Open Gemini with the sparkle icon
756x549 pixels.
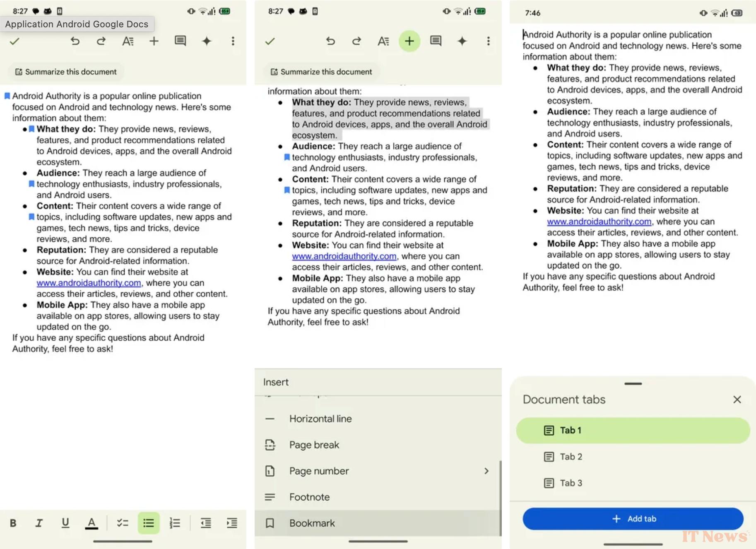point(206,41)
